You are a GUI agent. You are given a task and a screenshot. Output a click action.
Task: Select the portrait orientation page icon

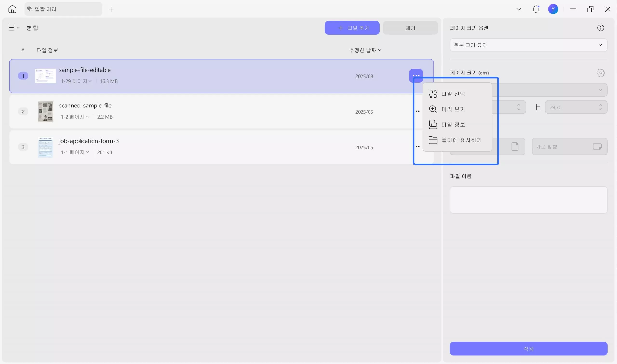click(515, 146)
